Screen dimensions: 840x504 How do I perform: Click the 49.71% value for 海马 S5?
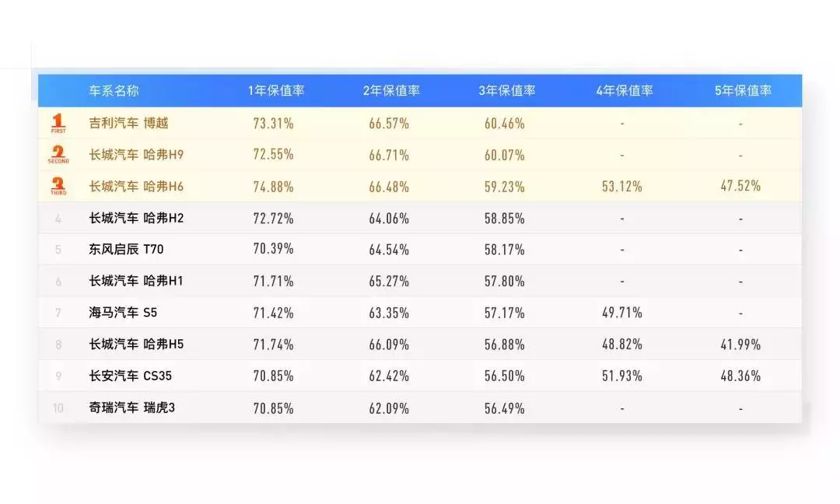click(622, 312)
